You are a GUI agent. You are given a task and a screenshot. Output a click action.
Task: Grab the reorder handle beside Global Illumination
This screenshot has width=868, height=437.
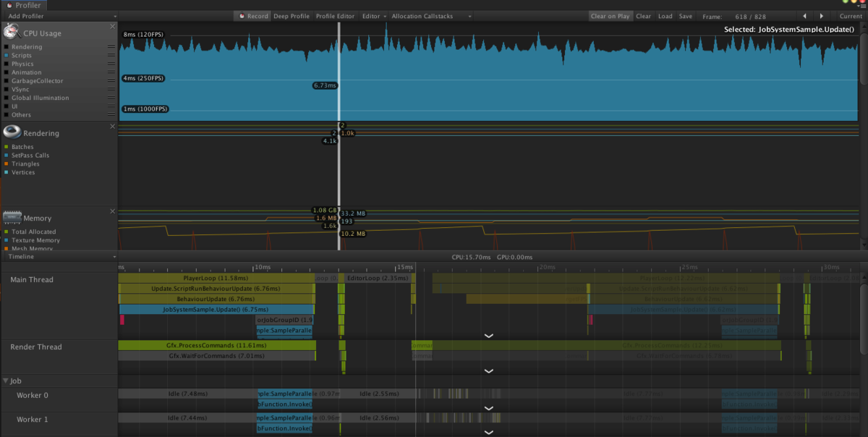[111, 98]
